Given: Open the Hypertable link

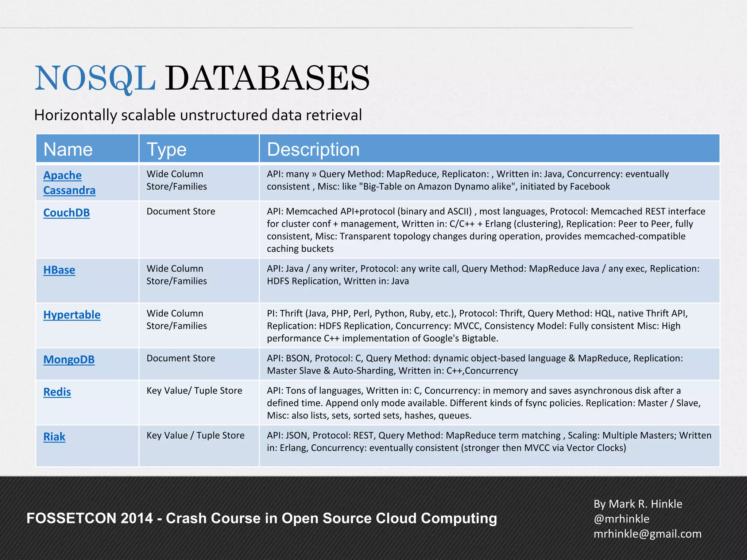Looking at the screenshot, I should point(72,315).
